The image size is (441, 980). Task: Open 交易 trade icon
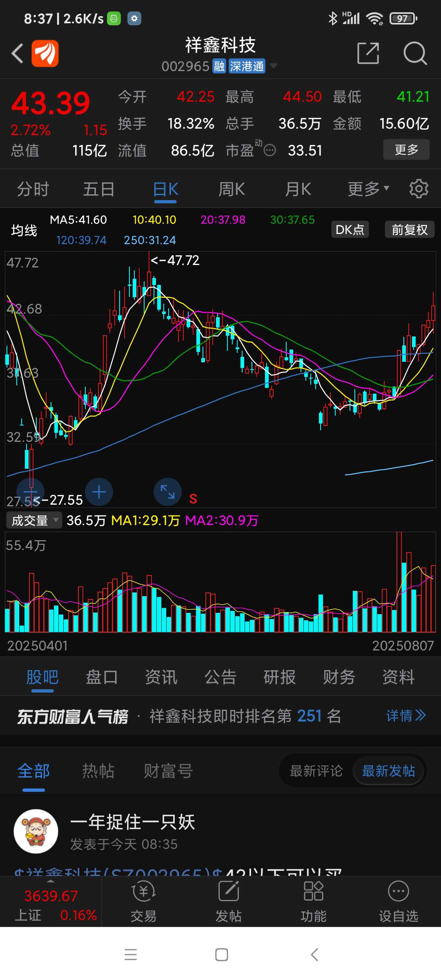[x=143, y=901]
